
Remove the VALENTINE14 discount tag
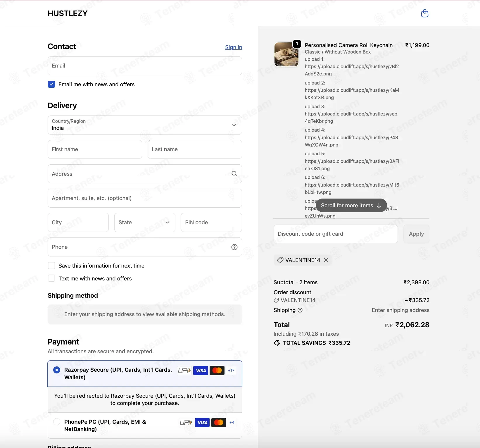coord(326,260)
